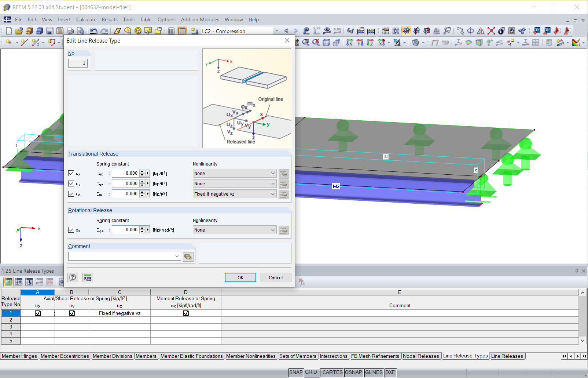The width and height of the screenshot is (588, 378).
Task: Toggle the Table display icon
Action: tap(182, 31)
